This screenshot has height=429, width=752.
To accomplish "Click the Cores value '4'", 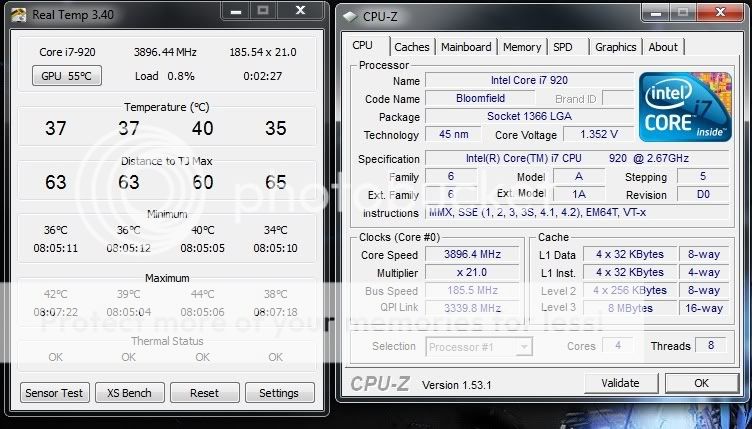I will pyautogui.click(x=618, y=346).
